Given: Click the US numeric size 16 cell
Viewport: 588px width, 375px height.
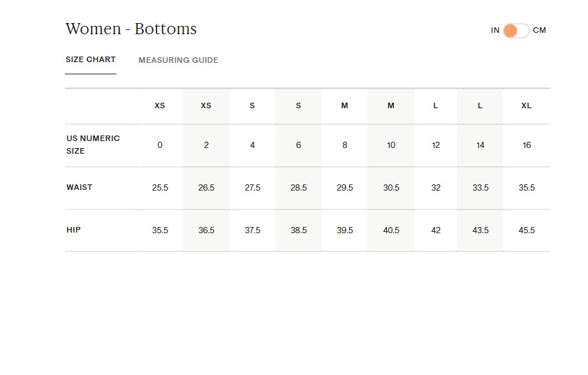Looking at the screenshot, I should (527, 145).
